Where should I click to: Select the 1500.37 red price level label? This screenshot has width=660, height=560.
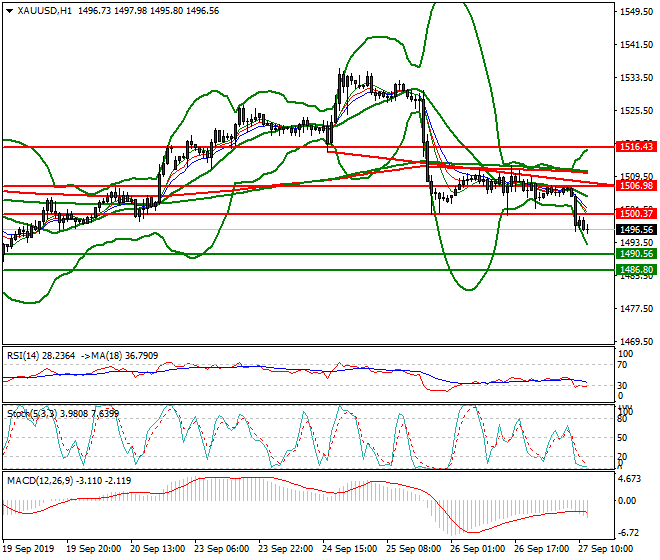click(636, 213)
